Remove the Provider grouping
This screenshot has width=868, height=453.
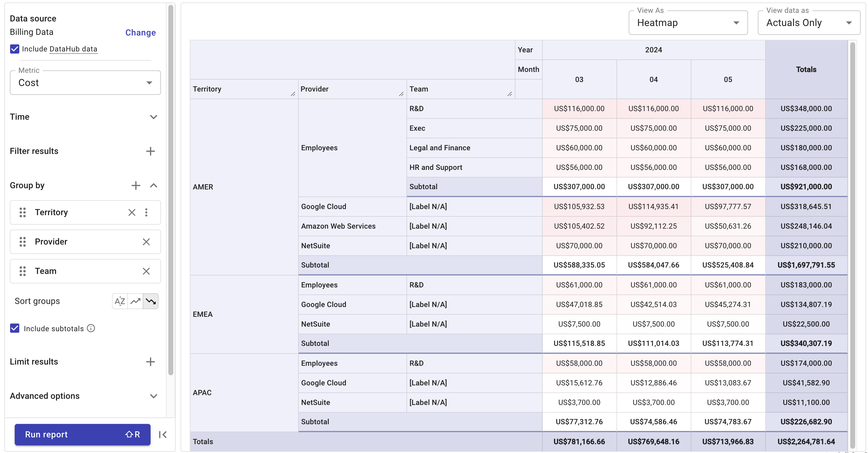(146, 242)
